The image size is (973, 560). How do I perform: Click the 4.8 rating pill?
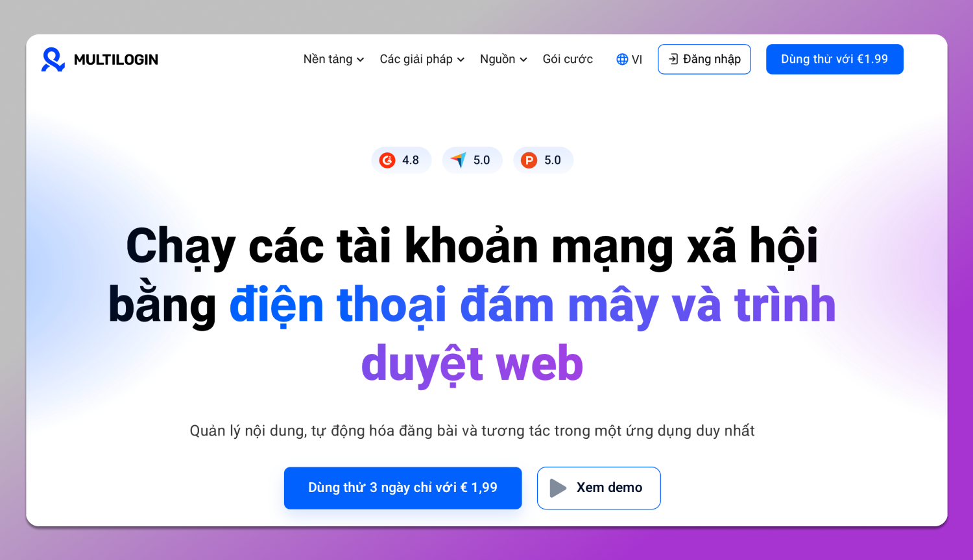(x=401, y=159)
